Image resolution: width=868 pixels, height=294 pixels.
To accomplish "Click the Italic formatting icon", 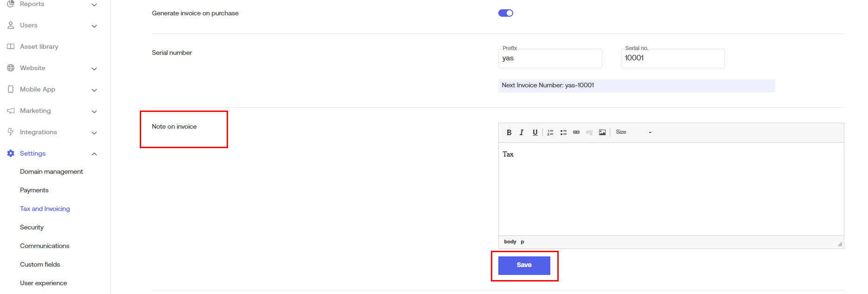I will tap(522, 132).
